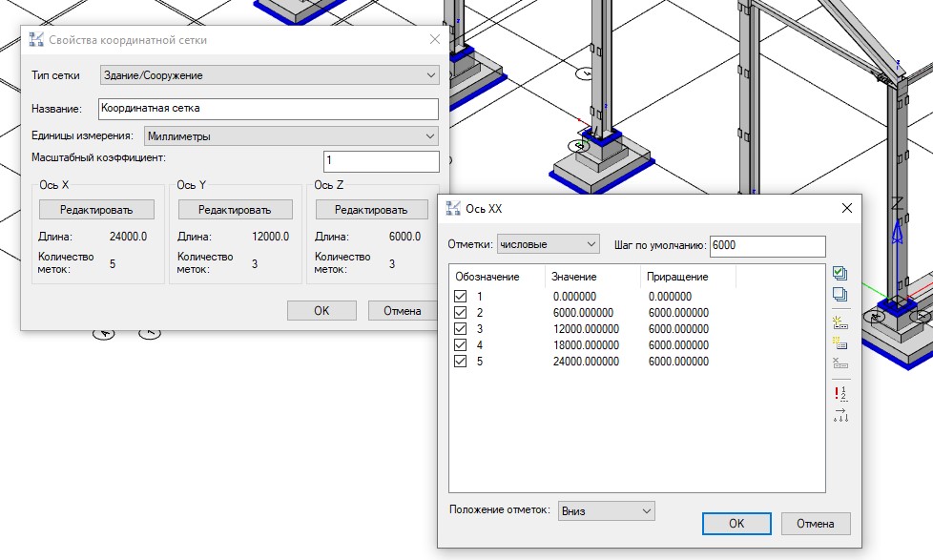Click the distribute marks arrows icon
Image resolution: width=933 pixels, height=560 pixels.
[840, 414]
